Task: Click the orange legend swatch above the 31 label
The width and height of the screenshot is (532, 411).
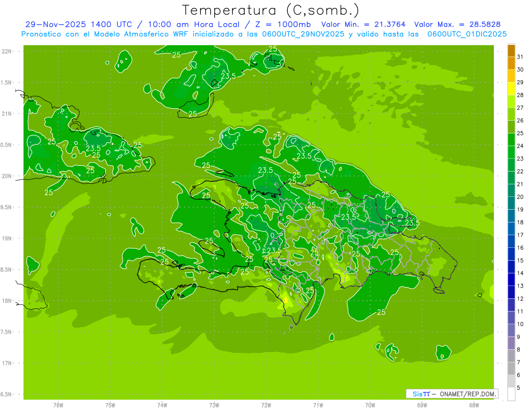Action: pyautogui.click(x=511, y=50)
